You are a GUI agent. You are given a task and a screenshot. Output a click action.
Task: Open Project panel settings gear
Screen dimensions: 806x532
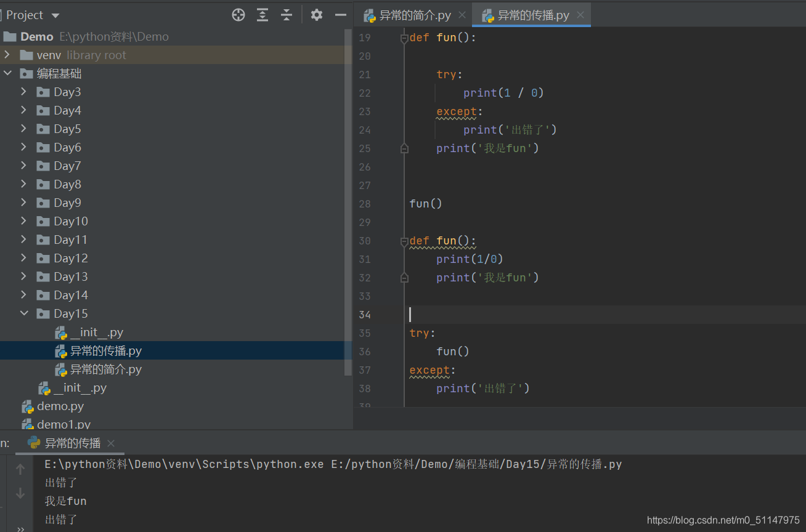(317, 15)
